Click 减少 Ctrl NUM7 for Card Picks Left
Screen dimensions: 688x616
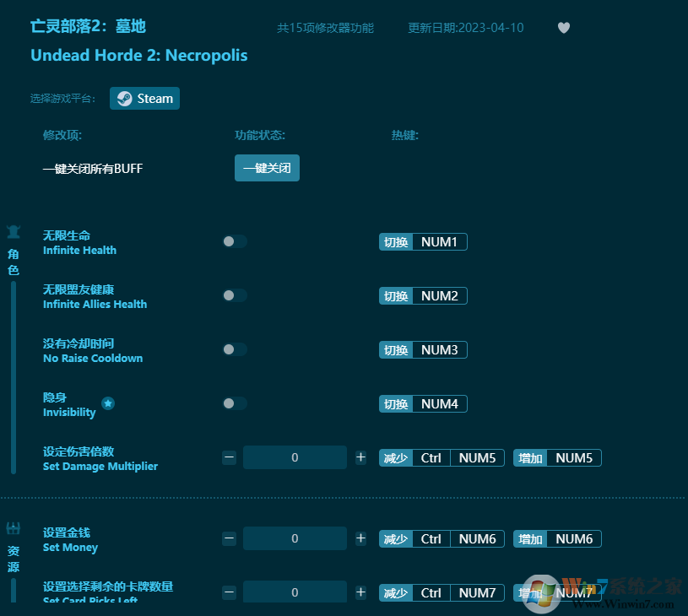pyautogui.click(x=442, y=592)
